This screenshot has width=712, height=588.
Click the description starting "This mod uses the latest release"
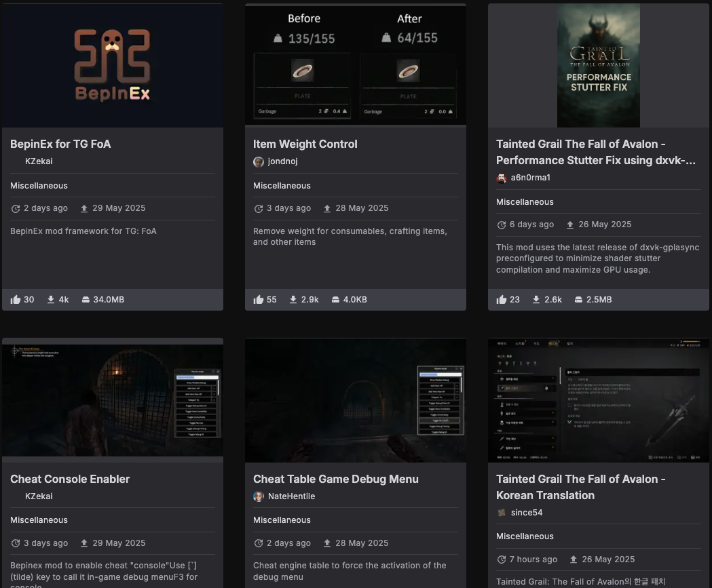[x=597, y=258]
